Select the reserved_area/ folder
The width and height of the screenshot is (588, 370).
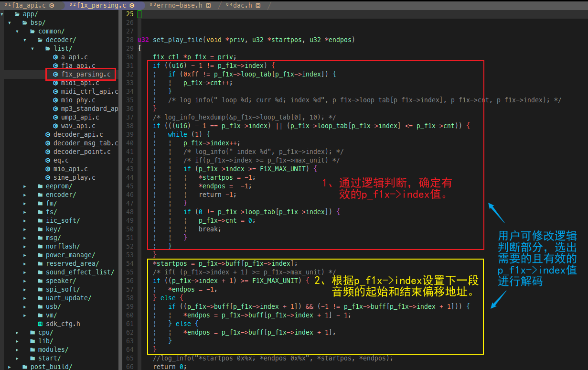click(x=72, y=264)
